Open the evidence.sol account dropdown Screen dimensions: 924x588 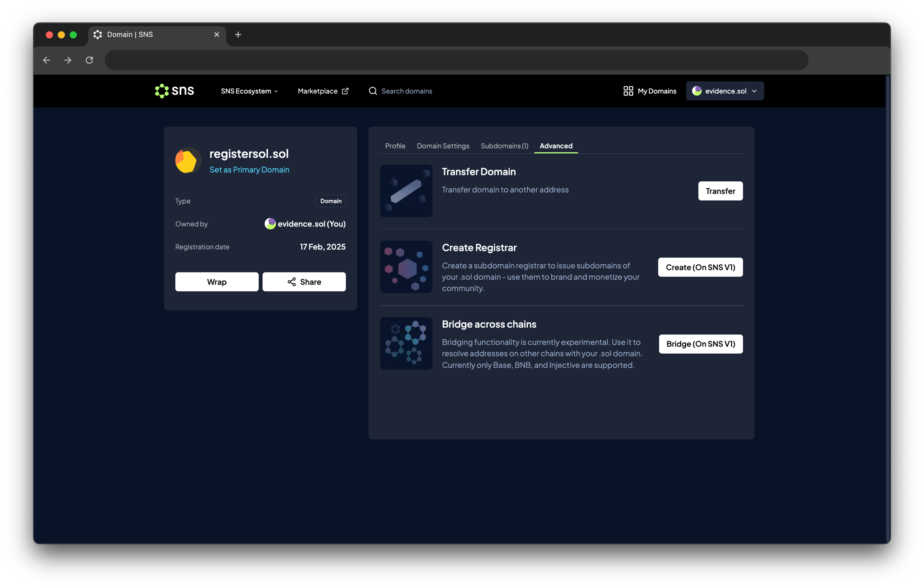click(x=725, y=91)
